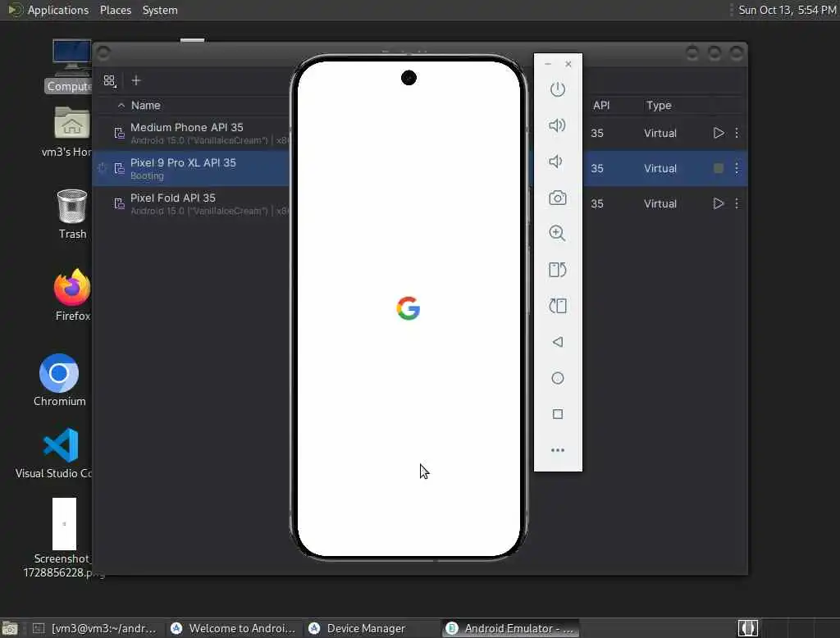Start Pixel Fold API 35 with play icon
The height and width of the screenshot is (638, 840).
pyautogui.click(x=719, y=203)
